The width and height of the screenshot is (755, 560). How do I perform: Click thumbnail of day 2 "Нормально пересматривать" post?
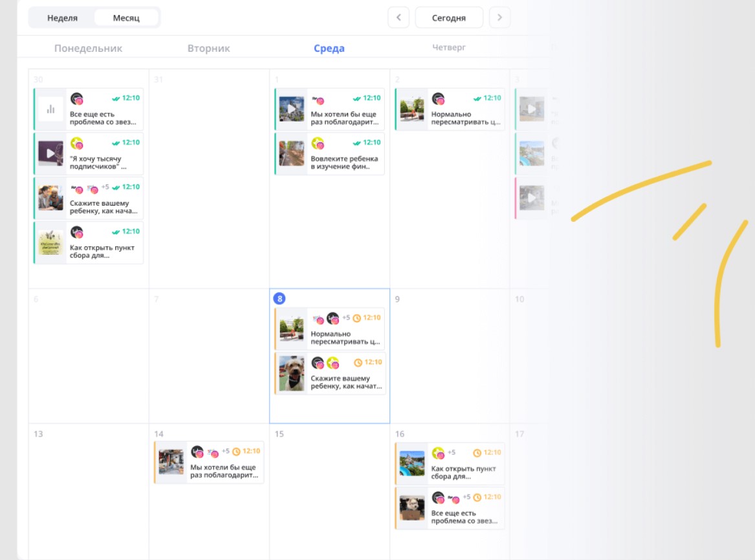(x=412, y=109)
